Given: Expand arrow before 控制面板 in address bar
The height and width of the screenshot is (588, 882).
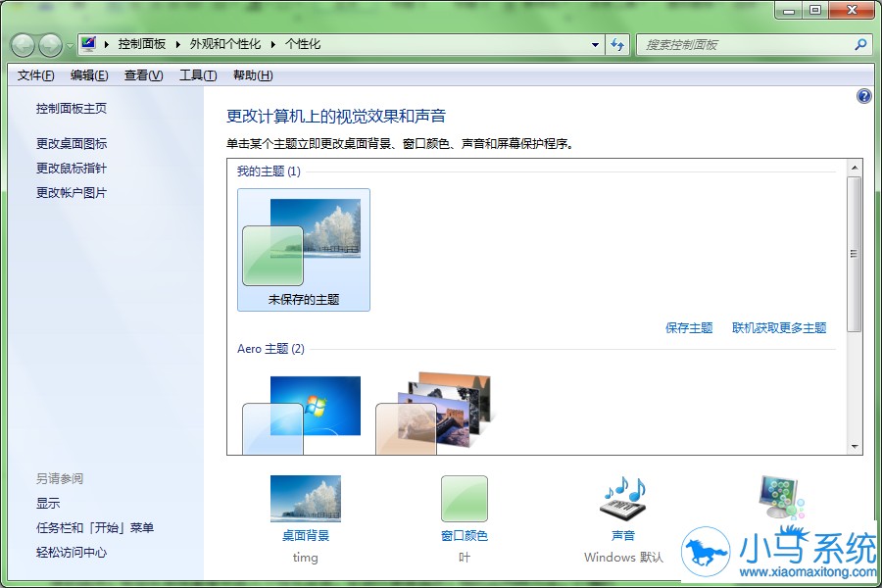Looking at the screenshot, I should coord(106,44).
